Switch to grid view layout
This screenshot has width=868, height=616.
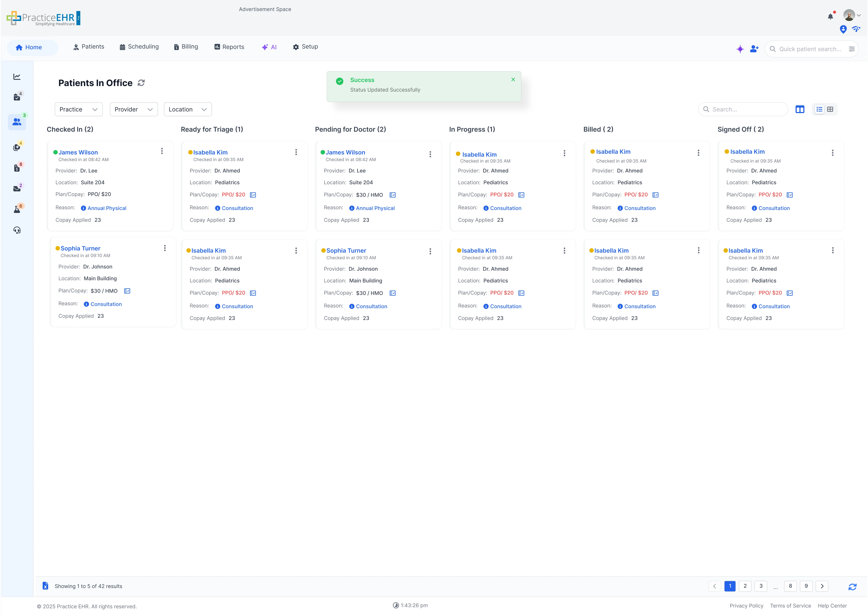tap(831, 109)
